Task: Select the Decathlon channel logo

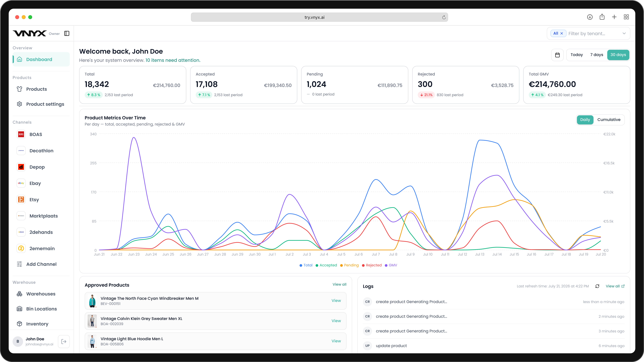Action: pyautogui.click(x=21, y=151)
